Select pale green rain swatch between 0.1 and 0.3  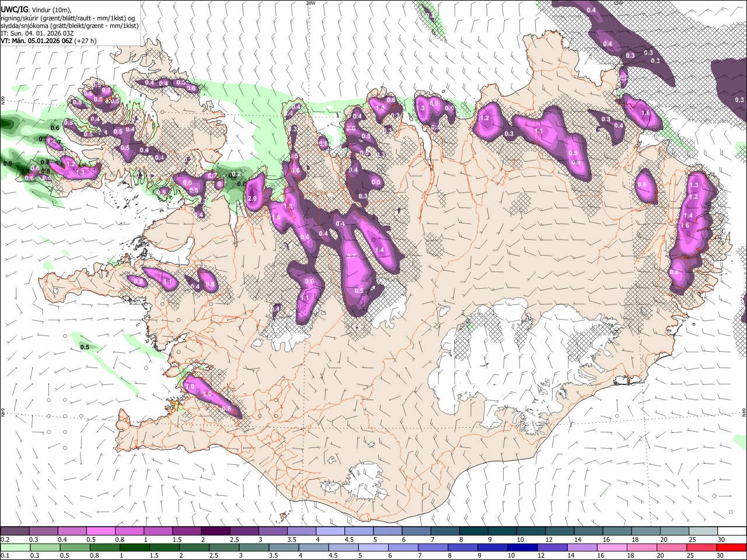pyautogui.click(x=15, y=547)
